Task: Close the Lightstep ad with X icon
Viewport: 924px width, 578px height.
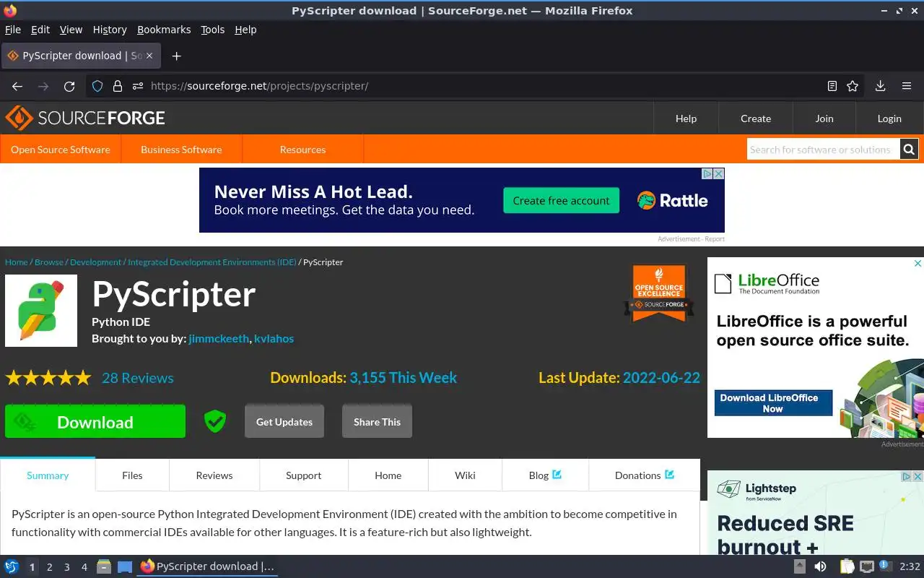Action: (918, 476)
